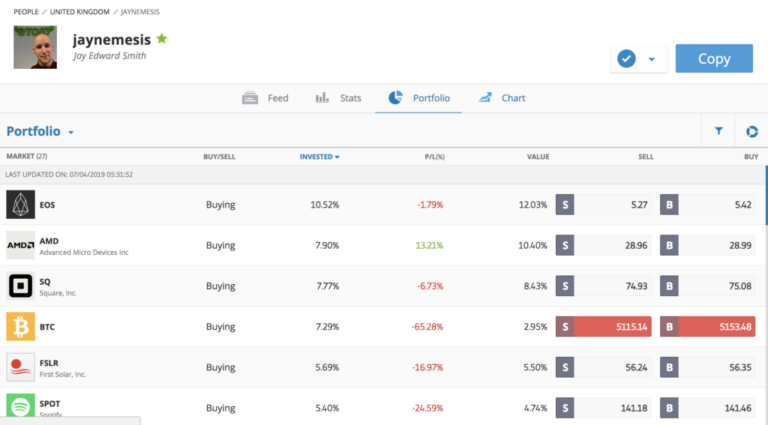Click the AMD logo icon
The width and height of the screenshot is (768, 425).
pyautogui.click(x=21, y=245)
